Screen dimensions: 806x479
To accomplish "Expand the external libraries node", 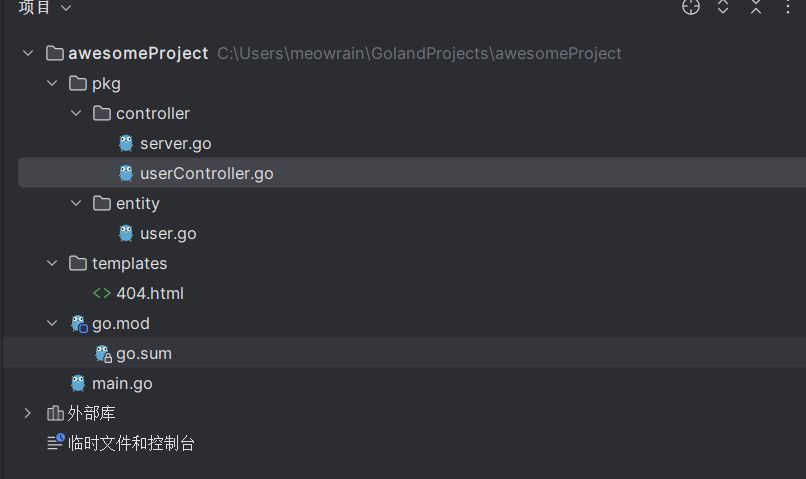I will tap(28, 413).
